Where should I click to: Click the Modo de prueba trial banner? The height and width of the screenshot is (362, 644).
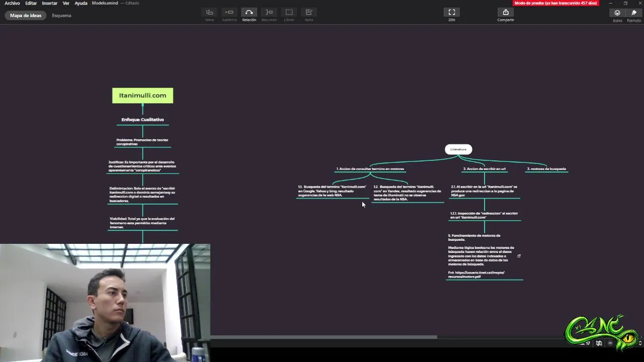[x=555, y=3]
